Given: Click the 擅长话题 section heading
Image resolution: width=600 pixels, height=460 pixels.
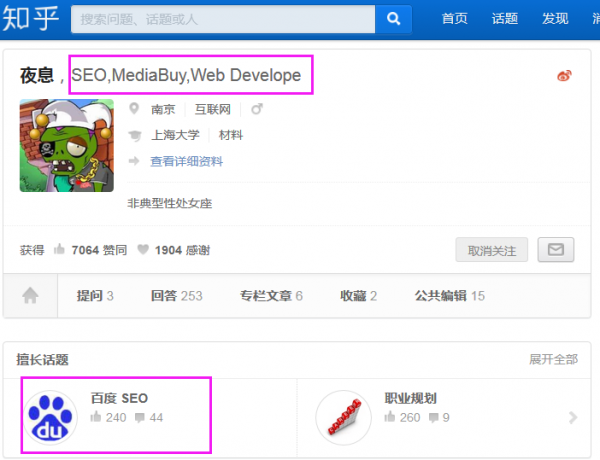Looking at the screenshot, I should pos(42,359).
